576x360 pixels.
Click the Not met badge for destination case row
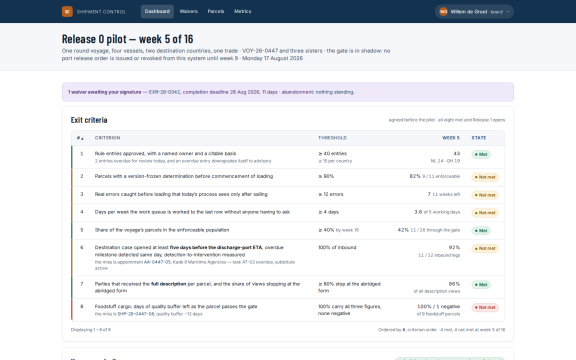tap(485, 248)
